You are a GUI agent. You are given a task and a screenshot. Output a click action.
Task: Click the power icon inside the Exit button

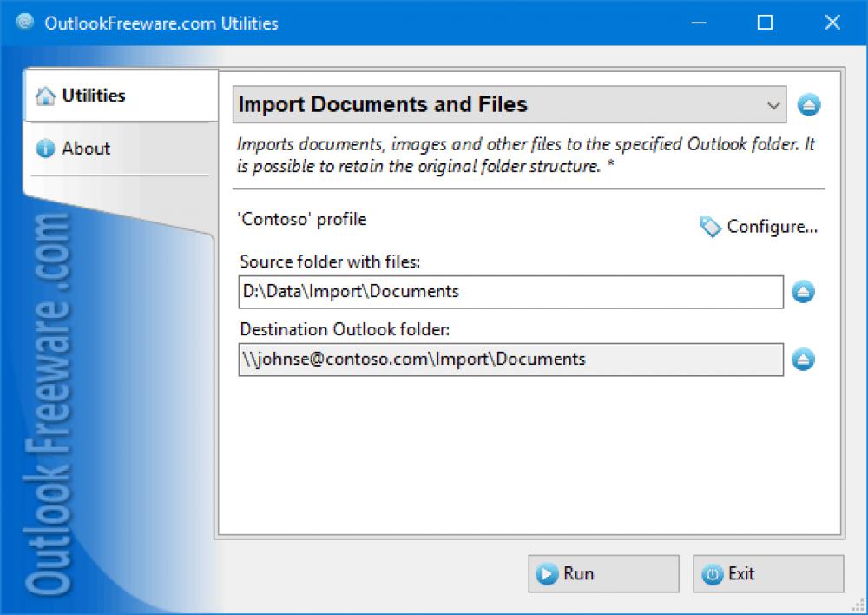712,573
